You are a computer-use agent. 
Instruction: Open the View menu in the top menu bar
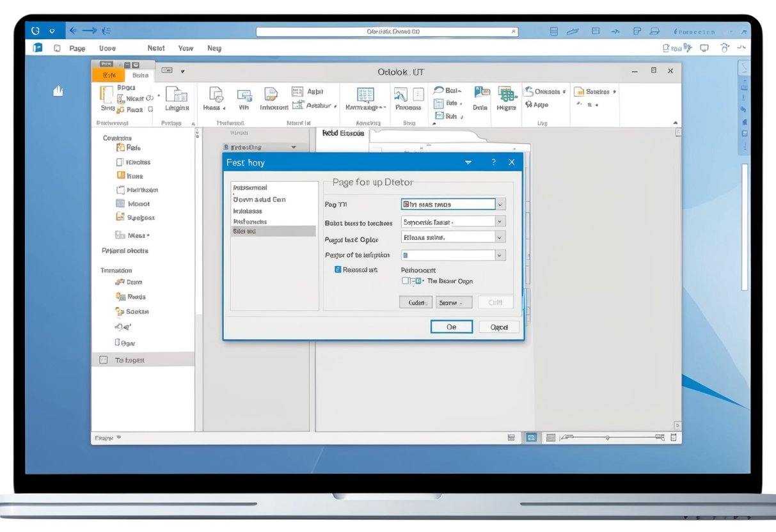click(x=186, y=48)
